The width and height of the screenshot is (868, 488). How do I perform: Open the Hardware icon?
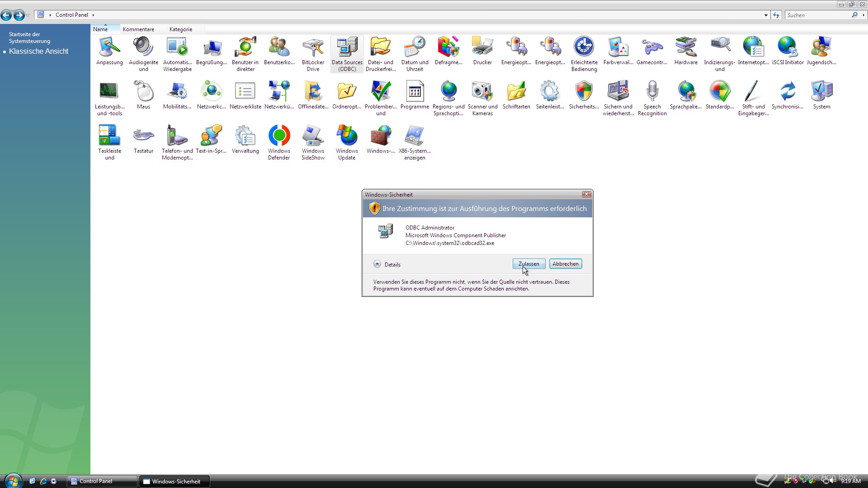coord(686,51)
